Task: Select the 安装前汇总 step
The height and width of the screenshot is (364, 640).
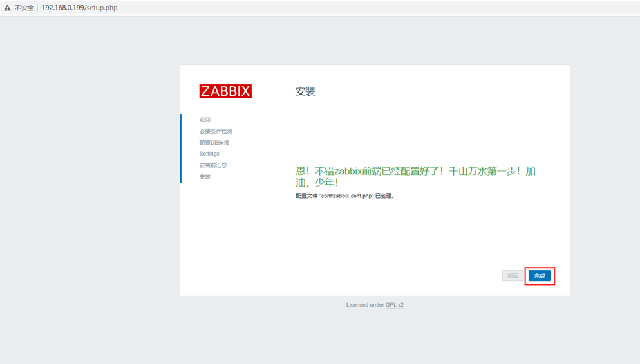Action: tap(212, 165)
